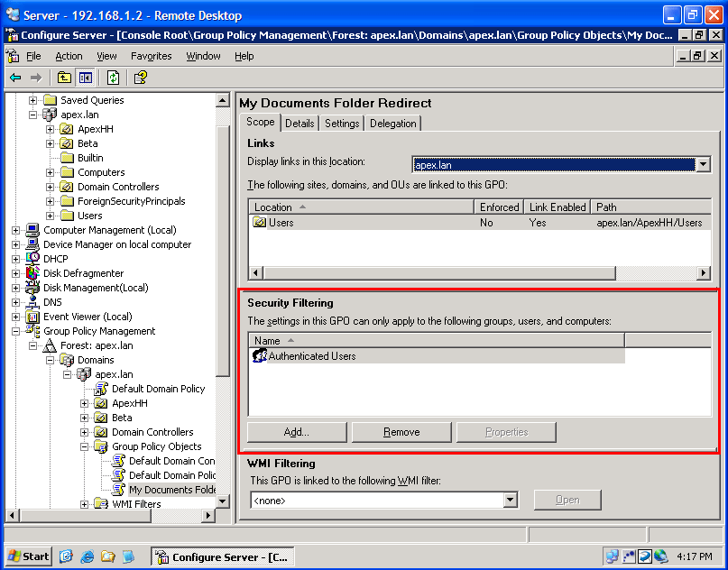Click the Start button
Image resolution: width=728 pixels, height=570 pixels.
click(x=29, y=556)
